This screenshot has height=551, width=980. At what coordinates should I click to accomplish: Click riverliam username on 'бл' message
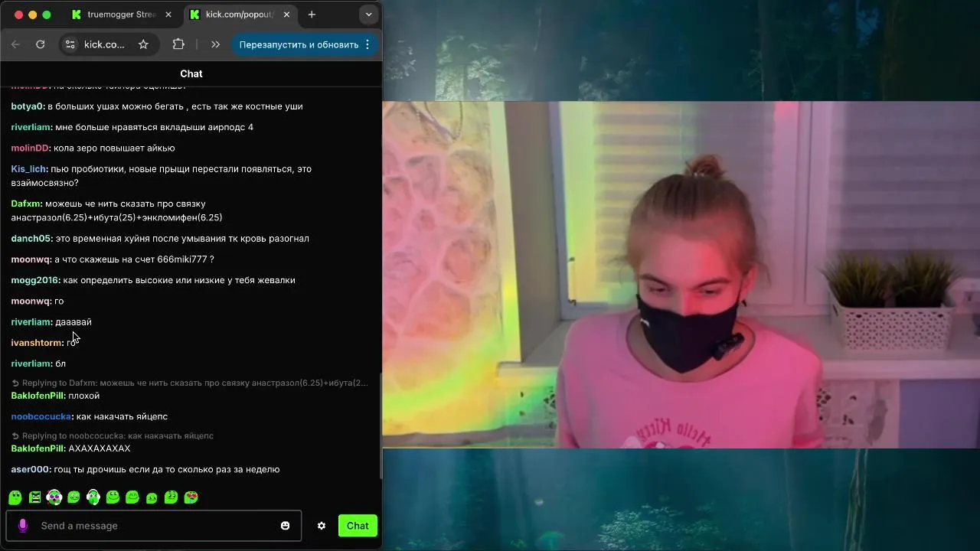pos(31,364)
